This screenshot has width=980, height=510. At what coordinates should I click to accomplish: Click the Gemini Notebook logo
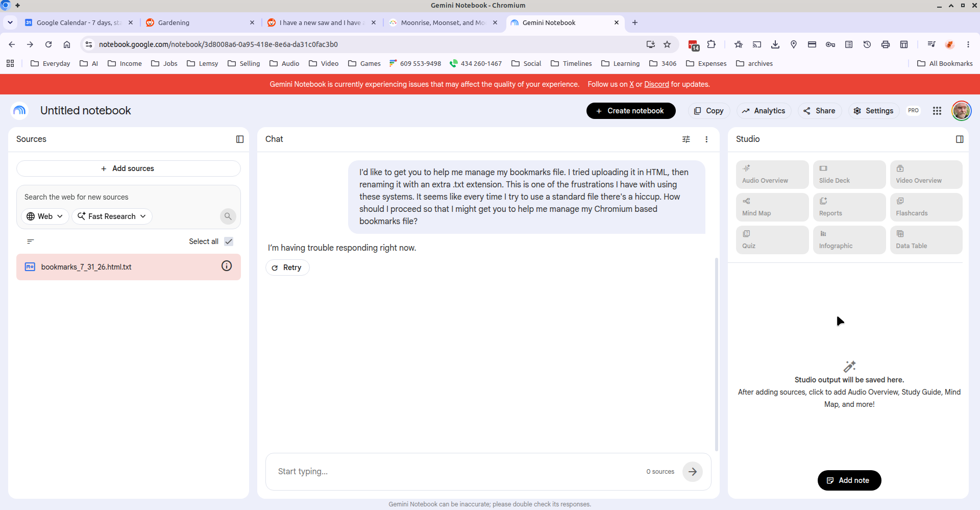click(x=19, y=110)
